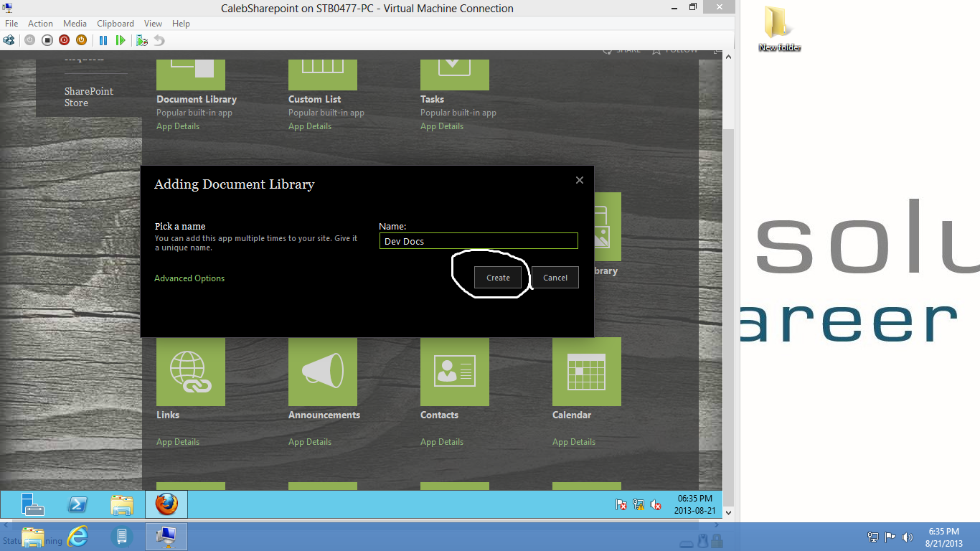Viewport: 980px width, 551px height.
Task: Click the host clock showing 6:35 PM
Action: pos(943,537)
